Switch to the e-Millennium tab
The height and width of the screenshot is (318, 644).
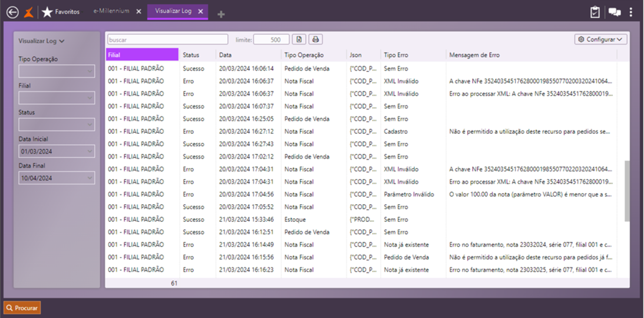[x=111, y=11]
